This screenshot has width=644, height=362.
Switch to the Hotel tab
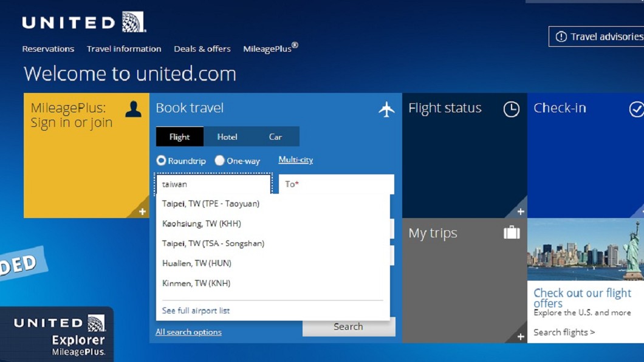click(227, 137)
